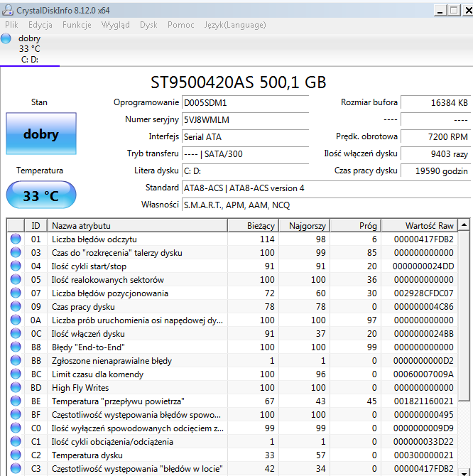Click the Najgorszy column header
This screenshot has width=473, height=476.
coord(304,225)
